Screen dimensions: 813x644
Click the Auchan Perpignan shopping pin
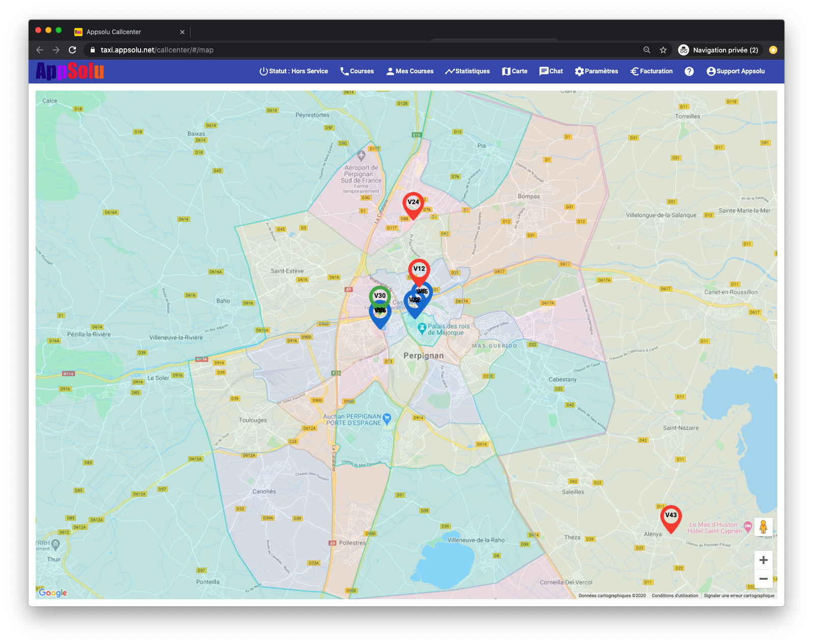387,419
